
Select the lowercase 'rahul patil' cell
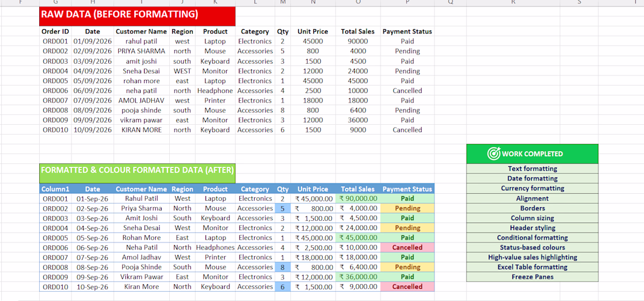(x=141, y=41)
